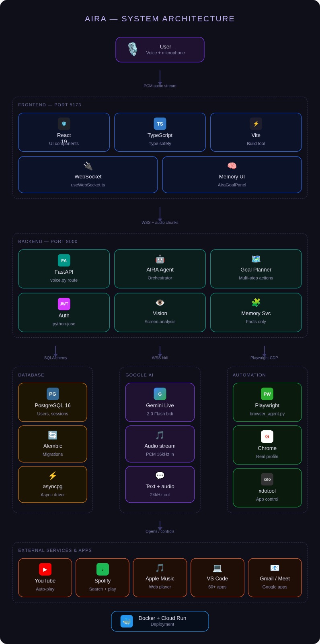Click the AIRA Agent robot icon
320x644 pixels.
point(160,259)
